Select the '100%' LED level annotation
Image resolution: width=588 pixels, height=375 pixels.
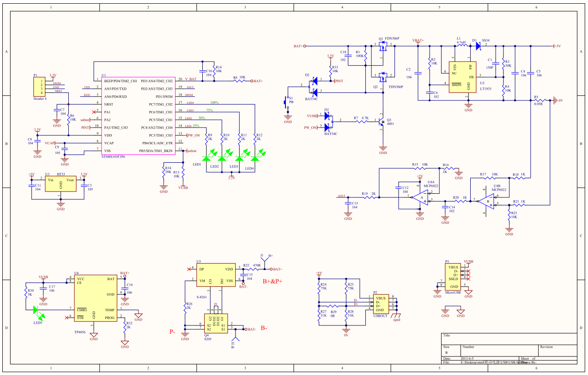(214, 102)
